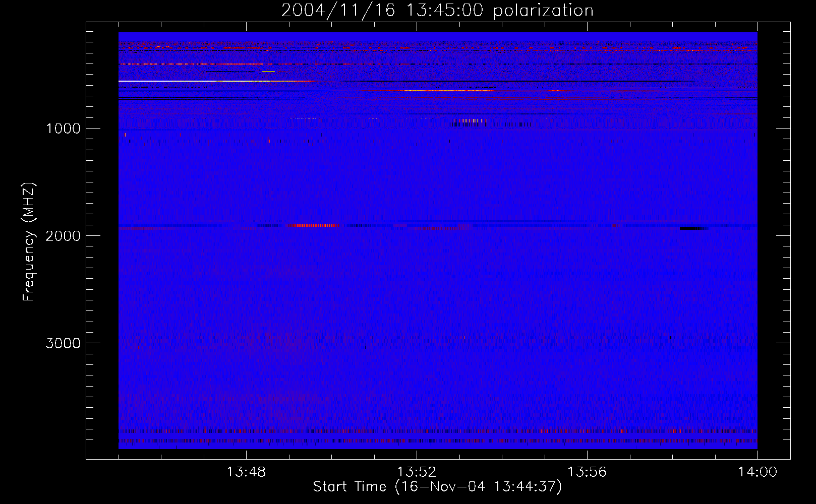
Task: Click the "13:56" time tick label
Action: point(587,472)
